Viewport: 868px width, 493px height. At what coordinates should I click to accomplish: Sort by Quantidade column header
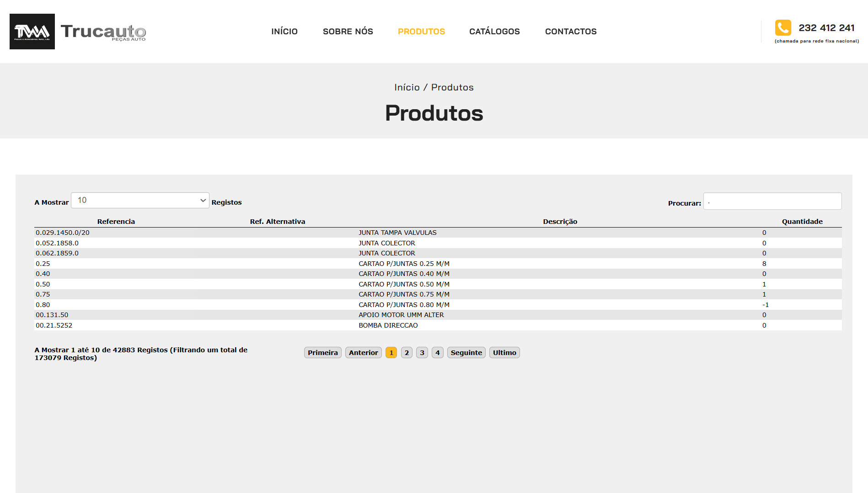tap(802, 222)
